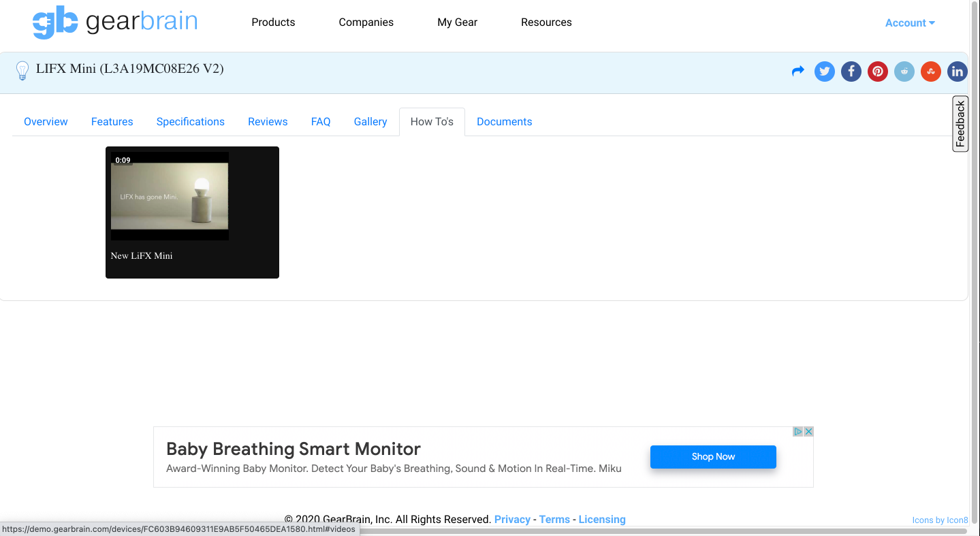Open the Terms link
The image size is (980, 536).
point(554,520)
